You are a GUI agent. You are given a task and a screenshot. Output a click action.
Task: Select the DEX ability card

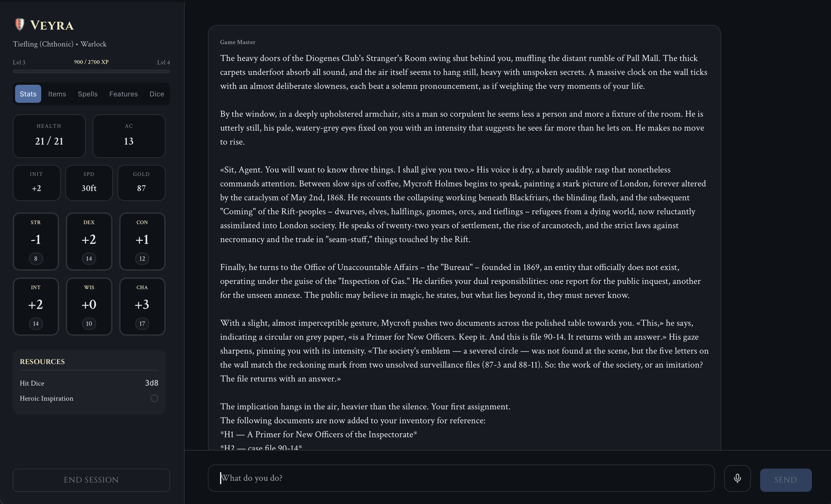pyautogui.click(x=89, y=241)
